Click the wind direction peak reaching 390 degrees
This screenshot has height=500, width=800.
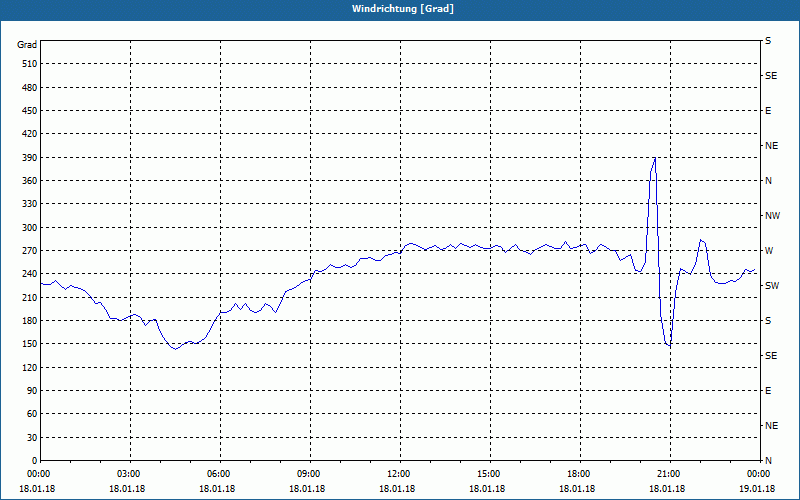tap(655, 159)
